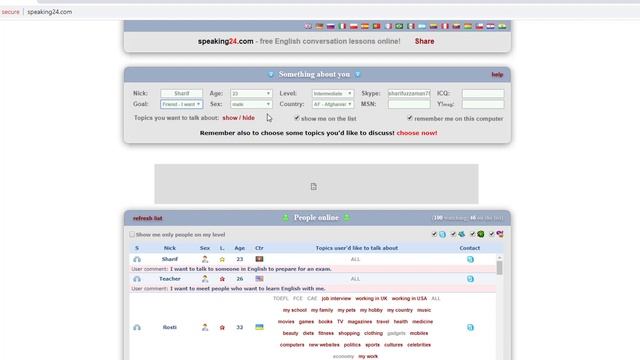Uncheck the Yahoo users filter checkbox
The height and width of the screenshot is (360, 640).
point(491,234)
